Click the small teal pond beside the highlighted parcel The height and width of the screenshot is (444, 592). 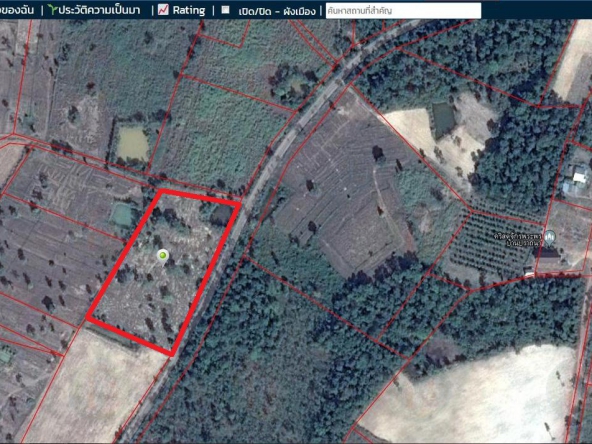pyautogui.click(x=122, y=215)
